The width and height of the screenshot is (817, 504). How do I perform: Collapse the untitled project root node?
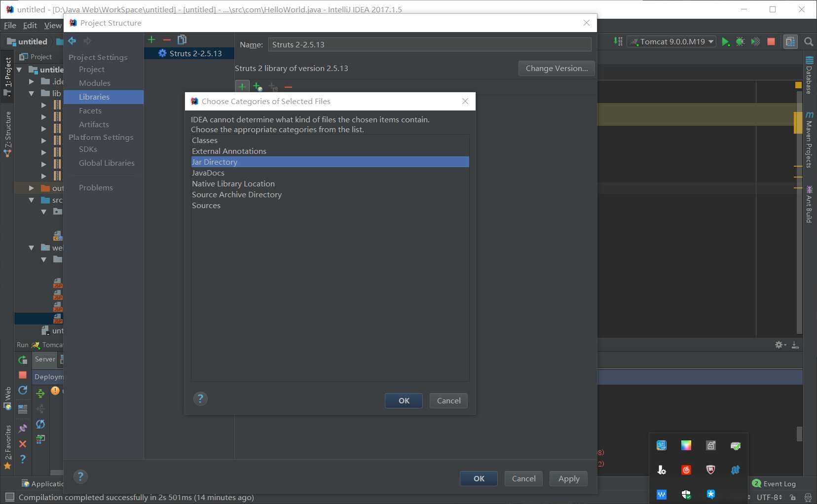(x=19, y=70)
